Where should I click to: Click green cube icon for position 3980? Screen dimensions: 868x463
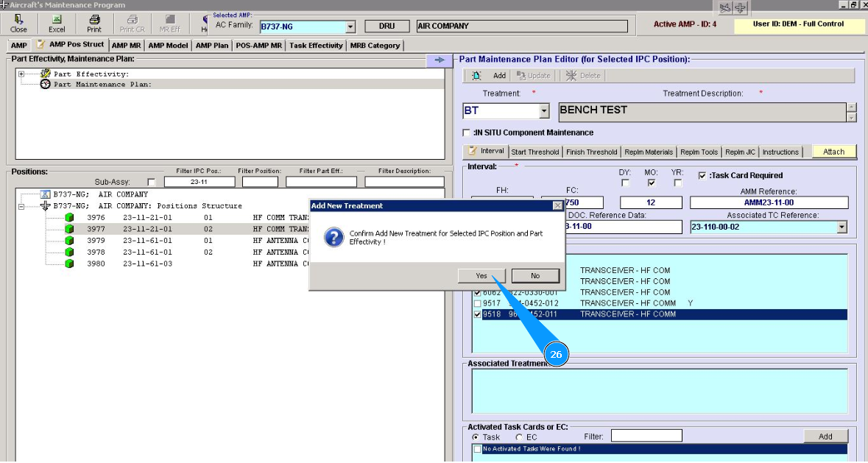click(x=69, y=264)
